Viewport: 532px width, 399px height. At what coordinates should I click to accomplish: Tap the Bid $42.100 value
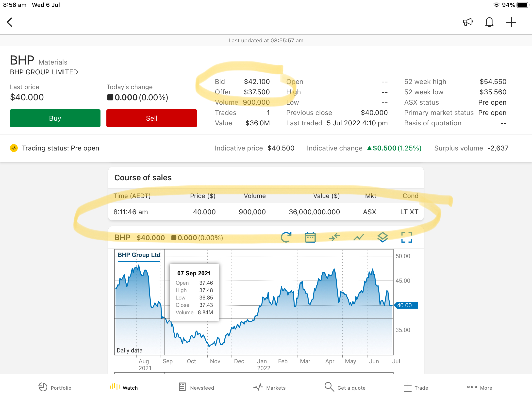(x=257, y=82)
